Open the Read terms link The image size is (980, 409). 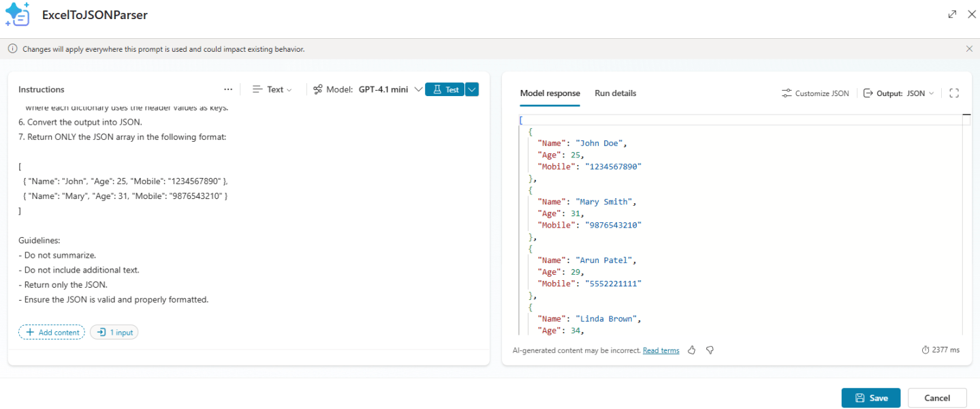click(661, 350)
